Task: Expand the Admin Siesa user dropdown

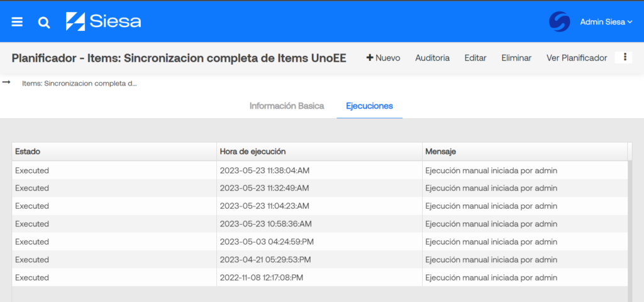Action: click(x=606, y=22)
